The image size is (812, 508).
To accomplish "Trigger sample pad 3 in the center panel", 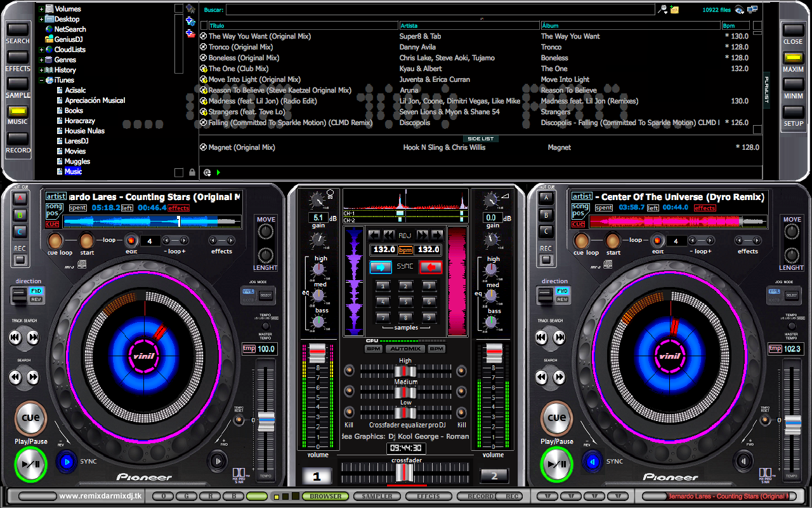I will click(429, 286).
